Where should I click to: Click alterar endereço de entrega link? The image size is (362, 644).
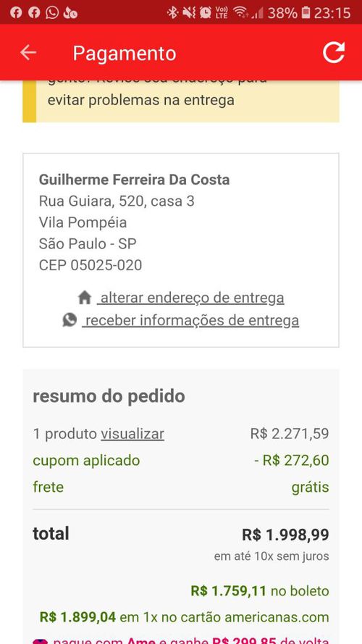click(190, 298)
